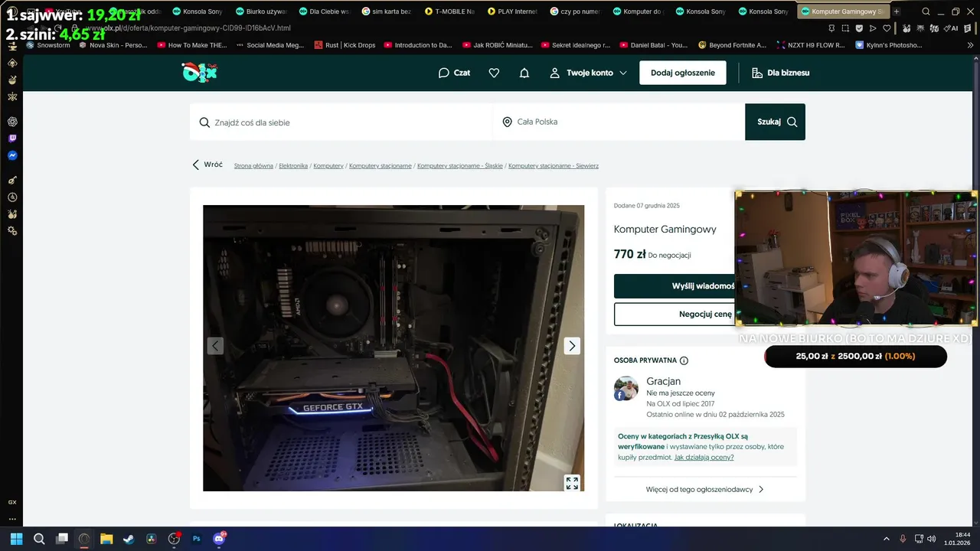980x551 pixels.
Task: Open Jak działają oceny? link
Action: click(x=704, y=457)
